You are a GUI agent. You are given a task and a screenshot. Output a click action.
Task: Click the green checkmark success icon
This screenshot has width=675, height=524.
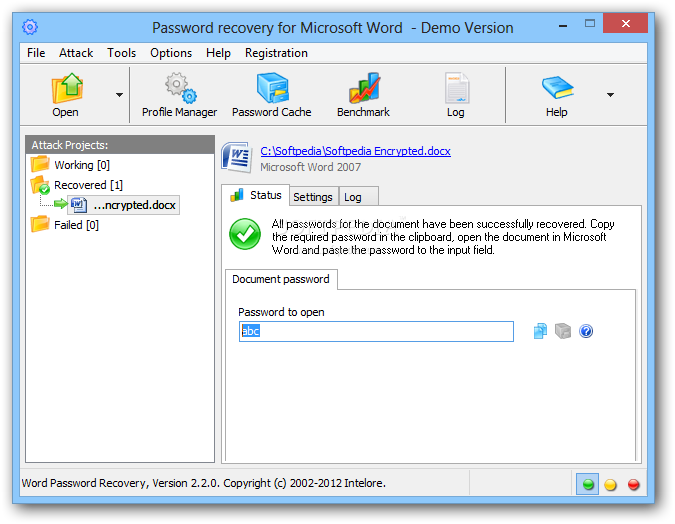point(245,234)
